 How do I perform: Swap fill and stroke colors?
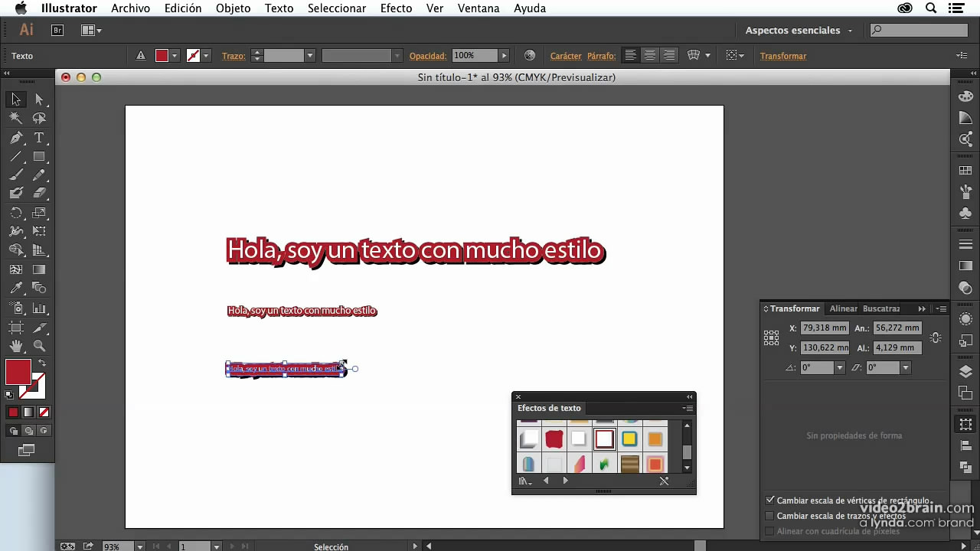pos(42,363)
